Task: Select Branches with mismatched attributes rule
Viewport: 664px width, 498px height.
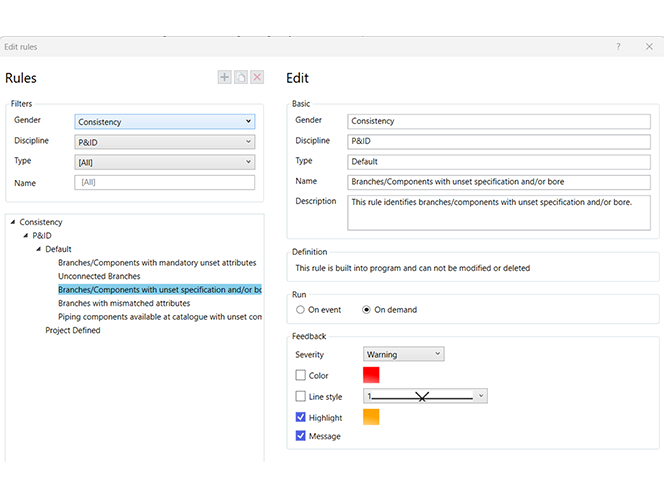Action: tap(124, 303)
